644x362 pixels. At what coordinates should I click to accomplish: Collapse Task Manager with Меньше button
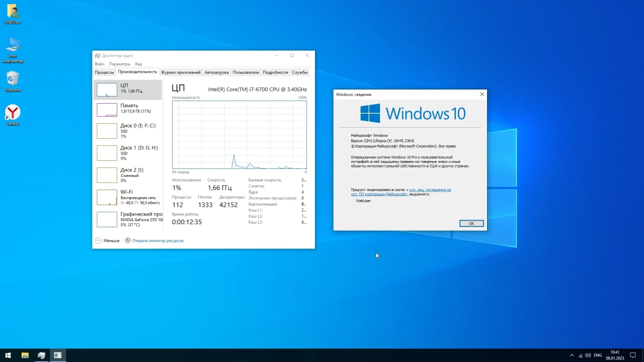[108, 240]
